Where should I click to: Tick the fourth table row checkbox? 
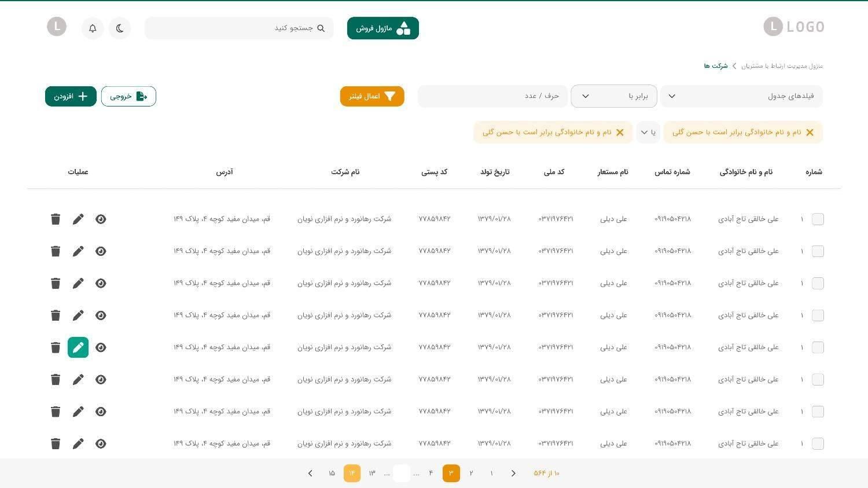click(x=818, y=315)
